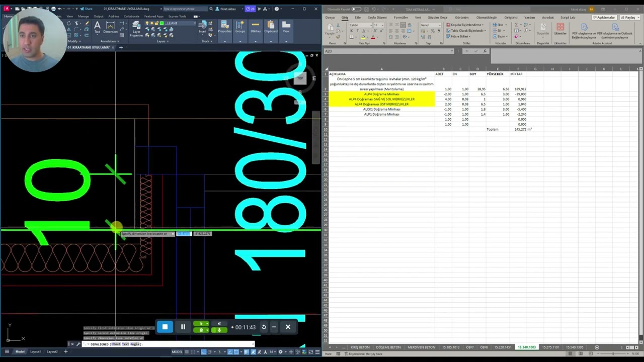This screenshot has height=362, width=644.
Task: Click the Excel add new sheet plus
Action: (x=597, y=347)
